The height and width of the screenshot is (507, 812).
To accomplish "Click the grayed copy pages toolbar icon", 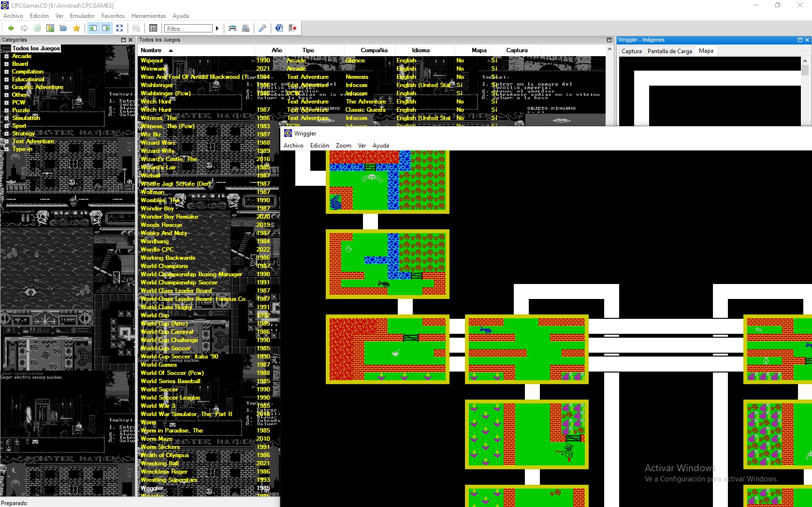I will point(136,28).
